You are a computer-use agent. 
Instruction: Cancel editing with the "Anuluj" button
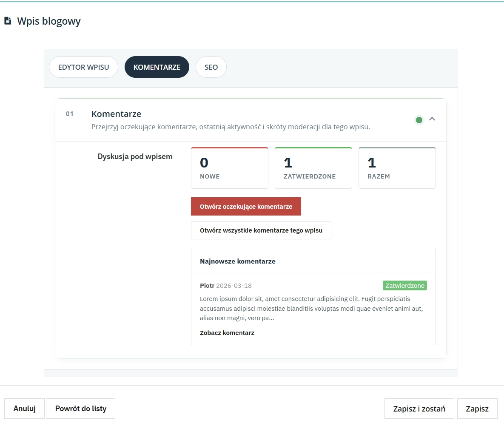(24, 408)
